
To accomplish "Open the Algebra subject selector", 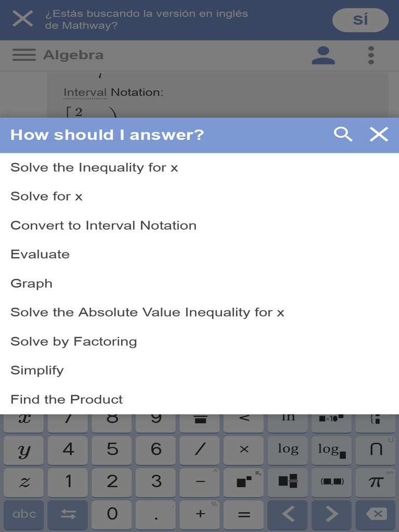I will coord(73,55).
